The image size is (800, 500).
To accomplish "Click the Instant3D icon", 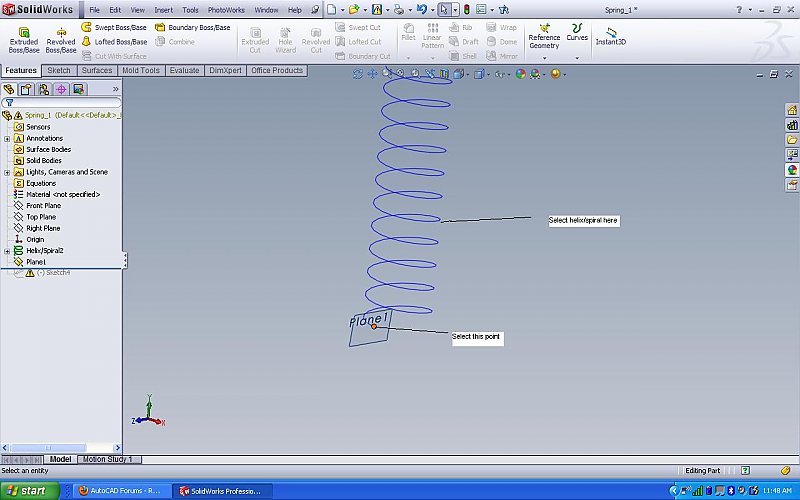I will point(610,37).
